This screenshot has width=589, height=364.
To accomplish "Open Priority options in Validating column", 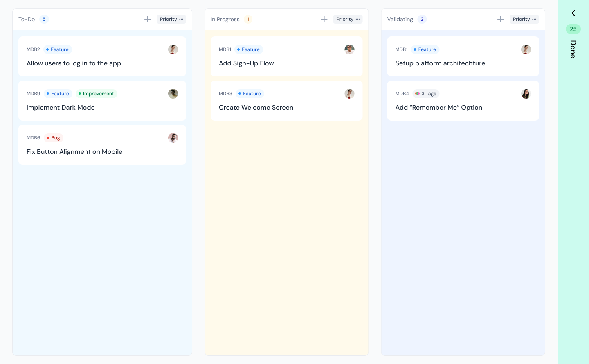I will point(524,19).
